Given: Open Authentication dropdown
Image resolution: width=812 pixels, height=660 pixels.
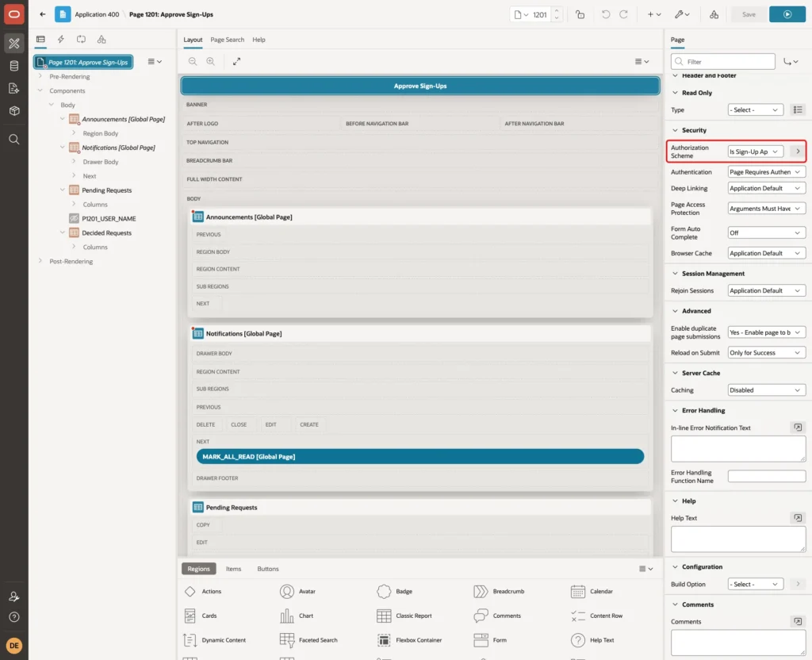Looking at the screenshot, I should (767, 172).
